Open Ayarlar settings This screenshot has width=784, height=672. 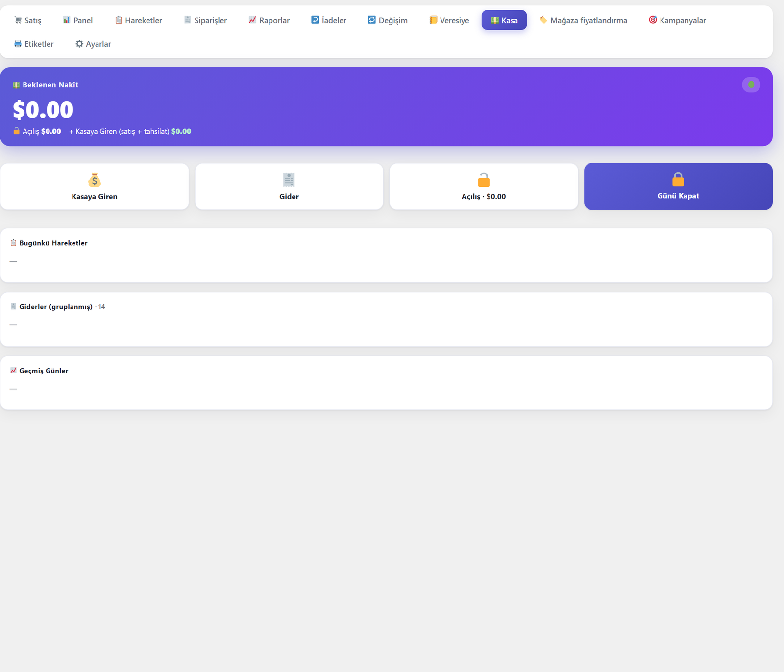[93, 44]
